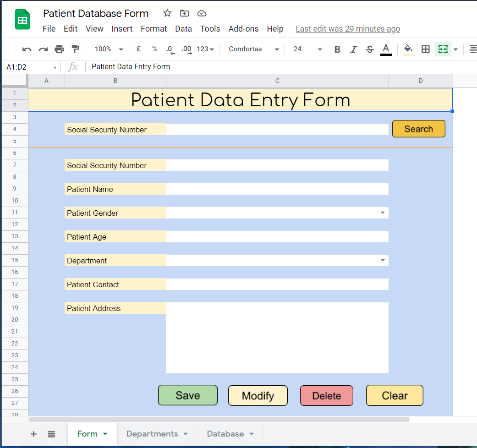Decrease decimal places icon
This screenshot has width=477, height=448.
[x=169, y=49]
